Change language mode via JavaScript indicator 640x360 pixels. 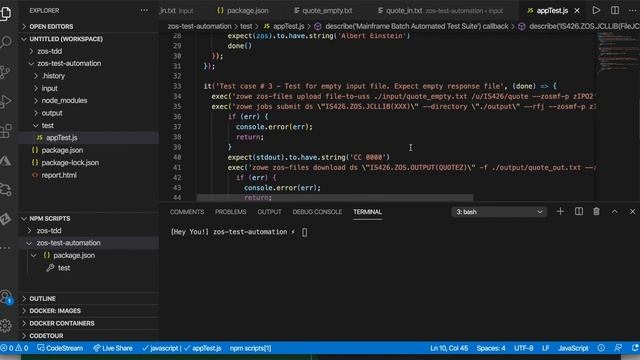pyautogui.click(x=573, y=348)
